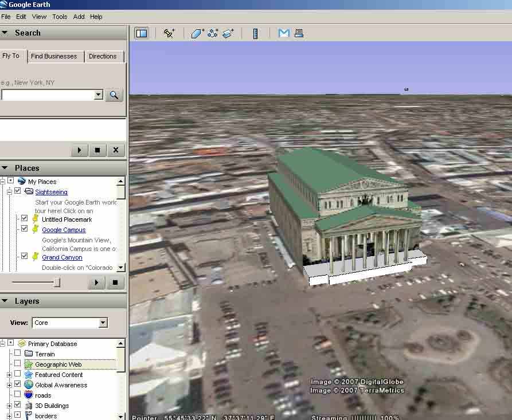Click the Fly To search input field
Image resolution: width=512 pixels, height=420 pixels.
(x=48, y=95)
